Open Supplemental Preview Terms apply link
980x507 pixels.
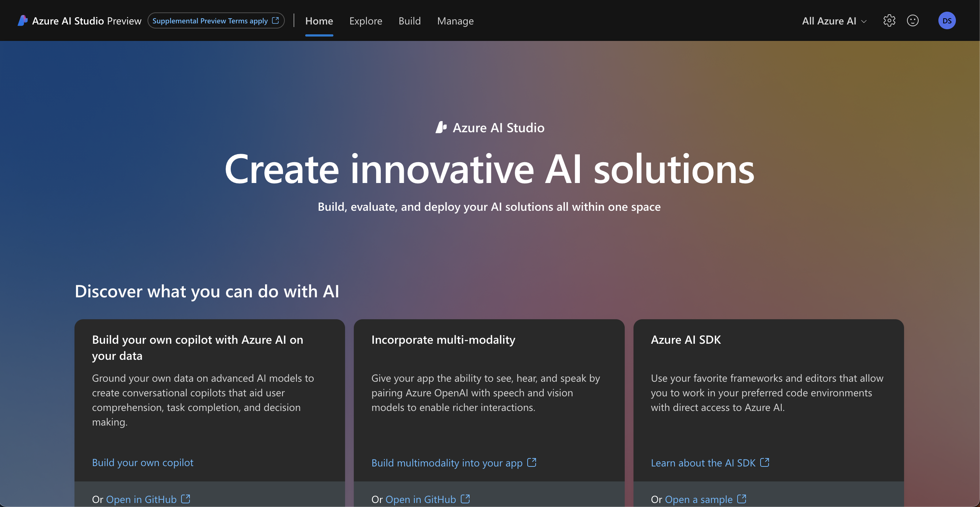click(x=210, y=21)
